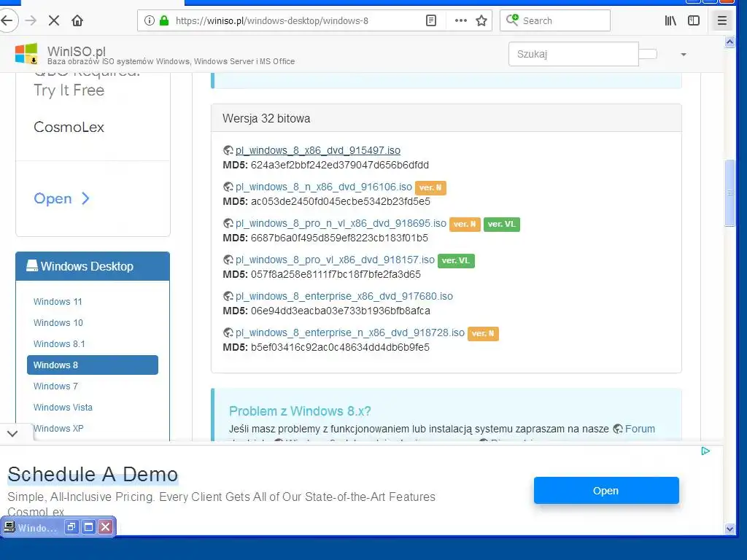Image resolution: width=747 pixels, height=560 pixels.
Task: Open the Library bookshelf icon
Action: 670,20
